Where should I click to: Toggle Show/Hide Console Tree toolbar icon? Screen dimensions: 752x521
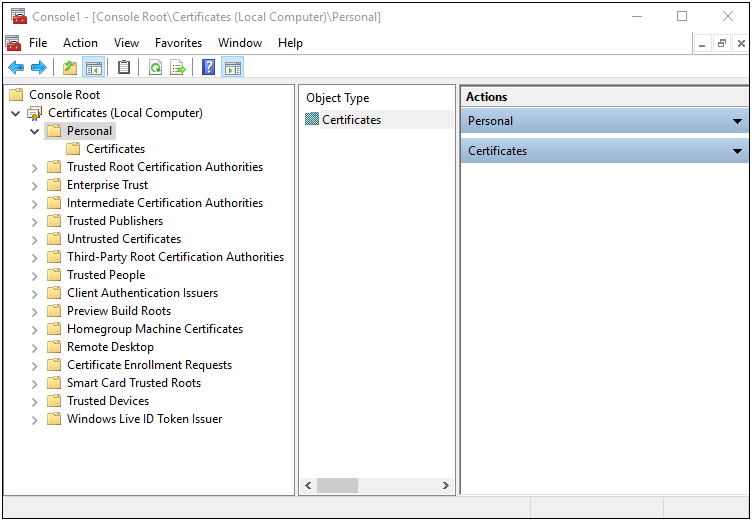pos(93,68)
